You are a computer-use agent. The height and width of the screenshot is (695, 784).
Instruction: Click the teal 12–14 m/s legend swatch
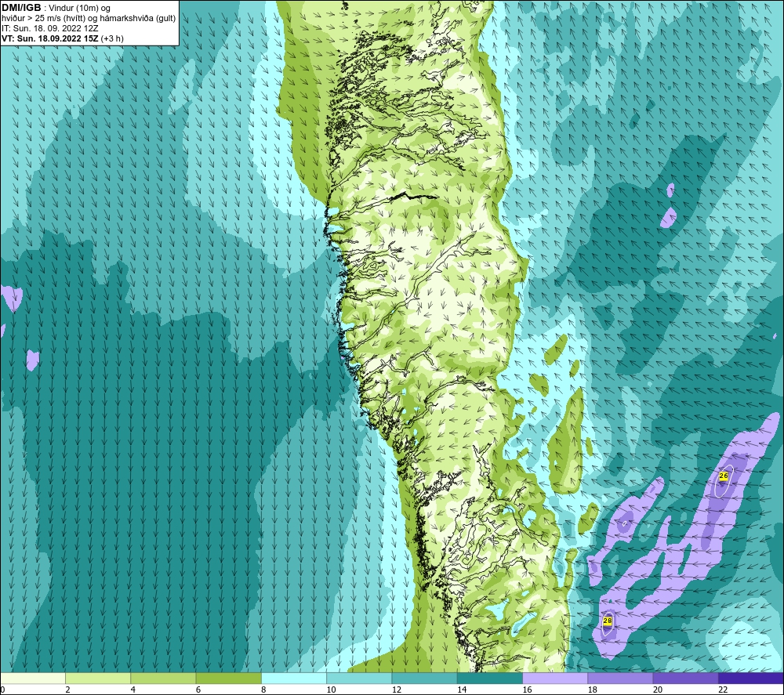tap(424, 679)
